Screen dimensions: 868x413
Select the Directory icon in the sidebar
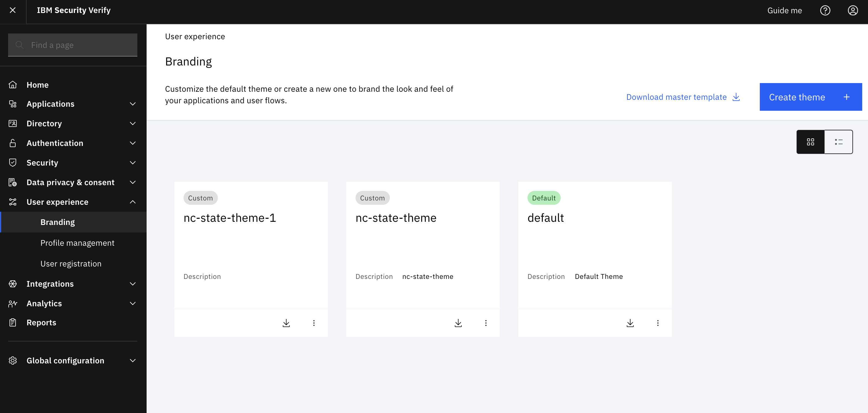[13, 123]
